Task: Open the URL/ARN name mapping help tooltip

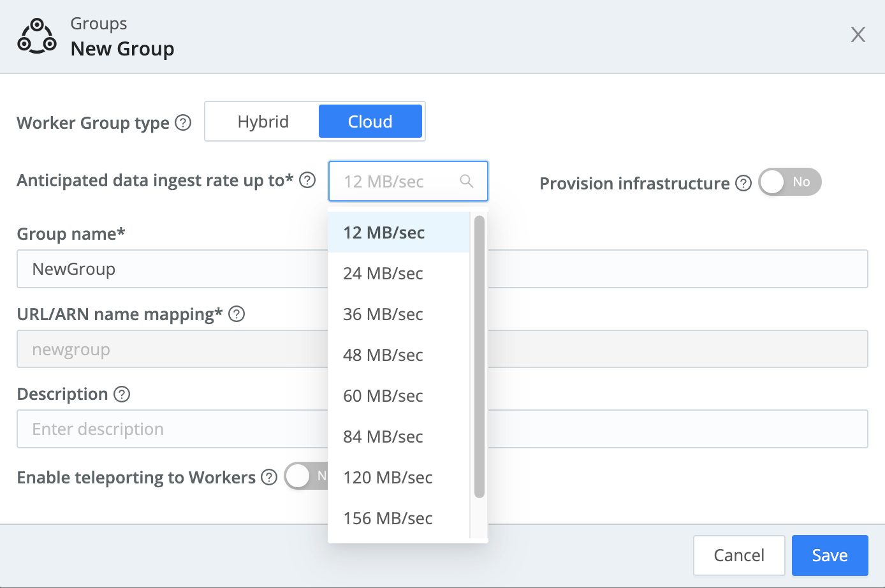Action: click(236, 314)
